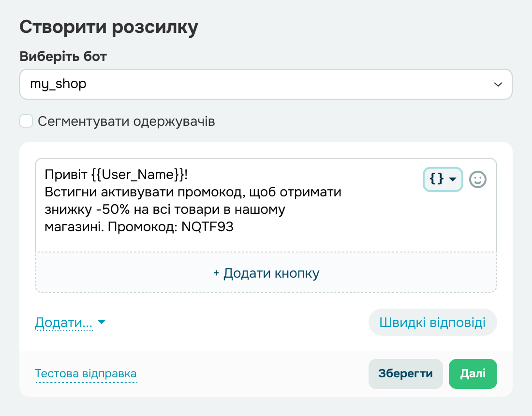Expand the variables caret beside curly braces
Image resolution: width=532 pixels, height=416 pixels.
click(453, 179)
